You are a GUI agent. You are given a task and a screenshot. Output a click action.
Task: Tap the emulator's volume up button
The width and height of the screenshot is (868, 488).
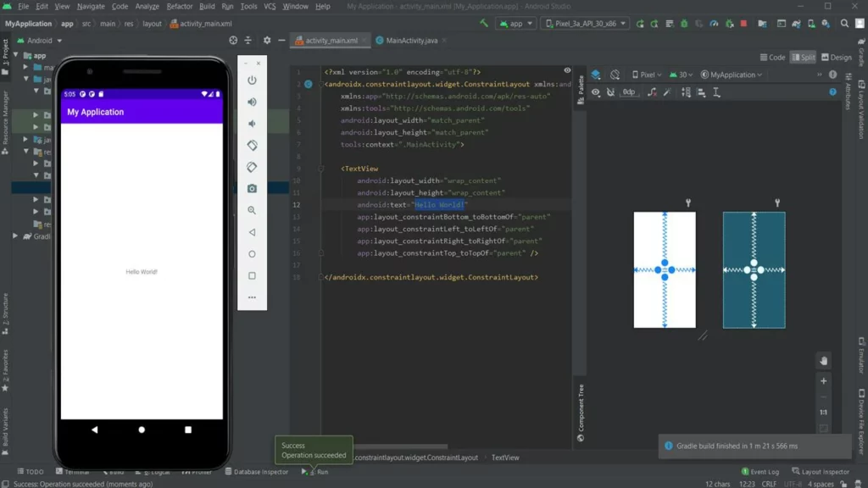[252, 102]
